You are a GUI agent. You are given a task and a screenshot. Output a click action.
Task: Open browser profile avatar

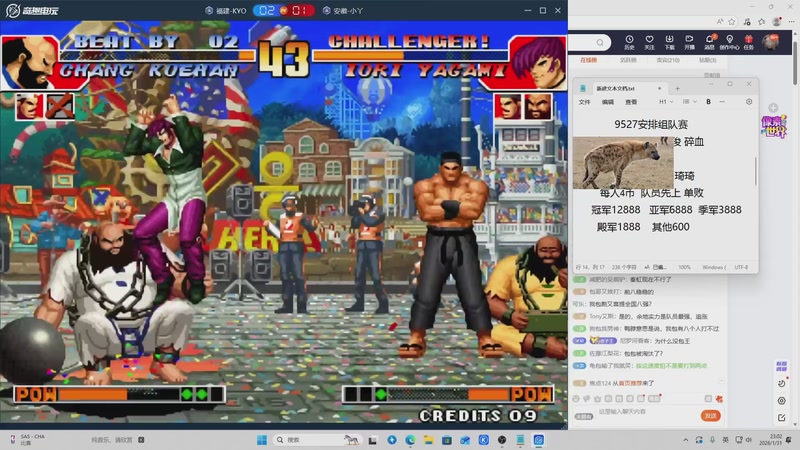coord(777,21)
